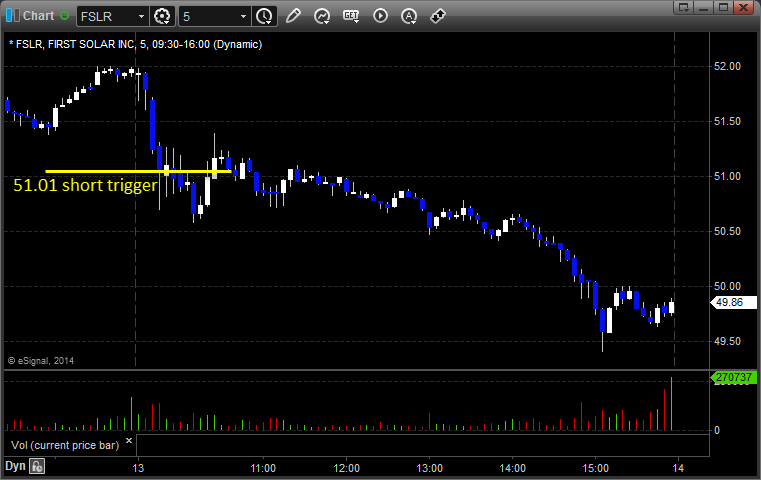This screenshot has width=761, height=480.
Task: Close the Vol study panel with x
Action: 129,441
